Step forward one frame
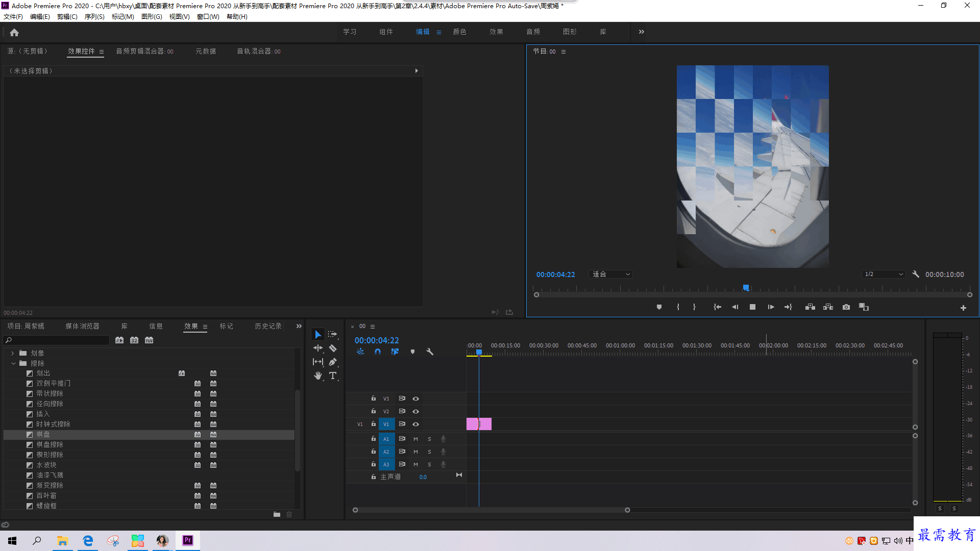Viewport: 980px width, 551px height. coord(771,307)
